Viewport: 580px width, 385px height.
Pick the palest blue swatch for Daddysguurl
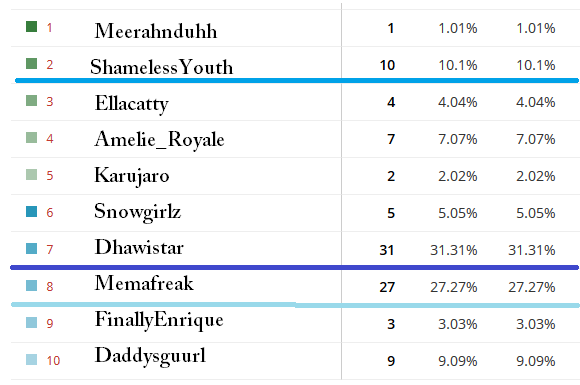(31, 359)
